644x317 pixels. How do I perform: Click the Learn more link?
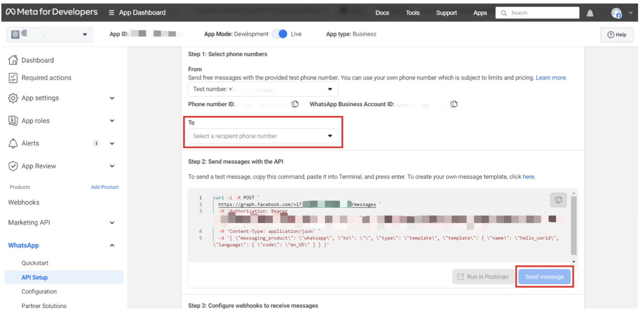[551, 78]
